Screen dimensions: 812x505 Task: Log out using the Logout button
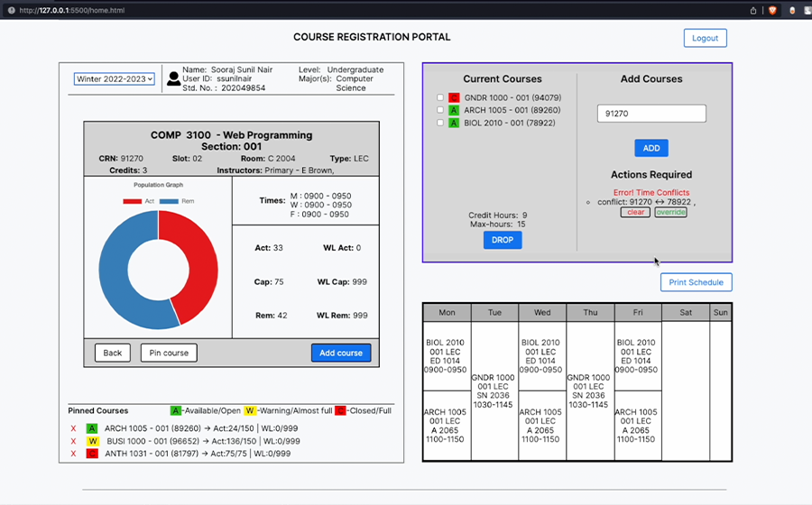[705, 38]
